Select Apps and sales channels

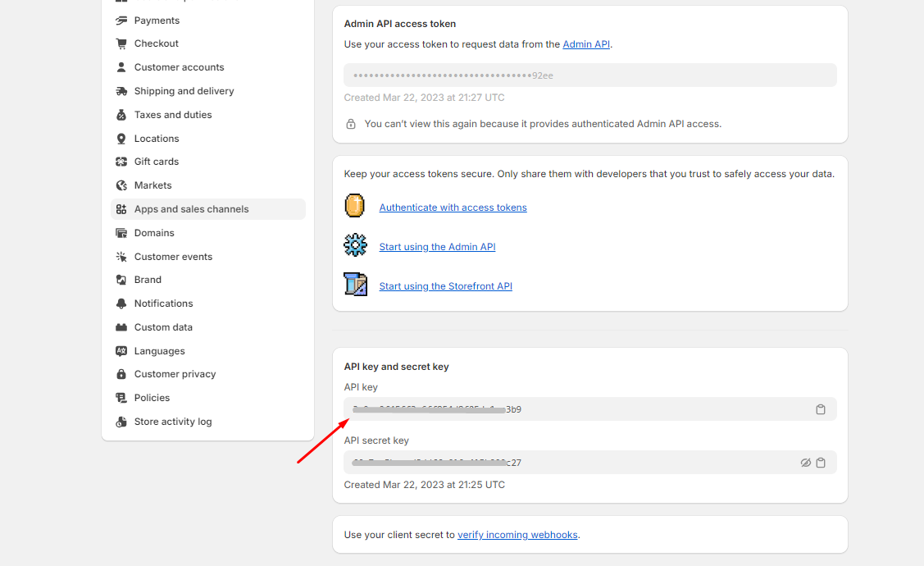(x=191, y=209)
